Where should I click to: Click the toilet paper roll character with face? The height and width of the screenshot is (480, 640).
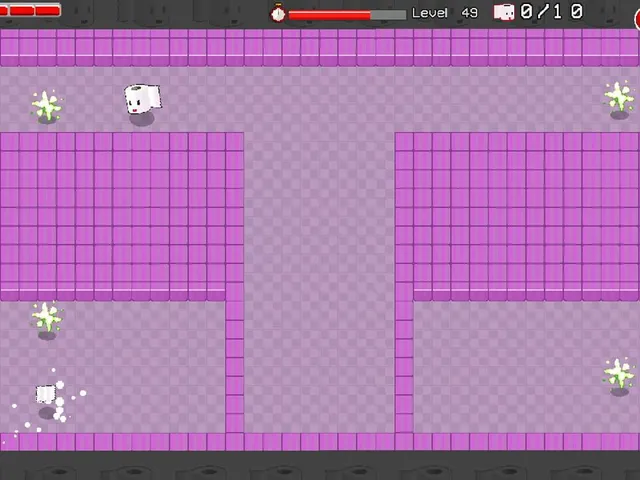142,98
